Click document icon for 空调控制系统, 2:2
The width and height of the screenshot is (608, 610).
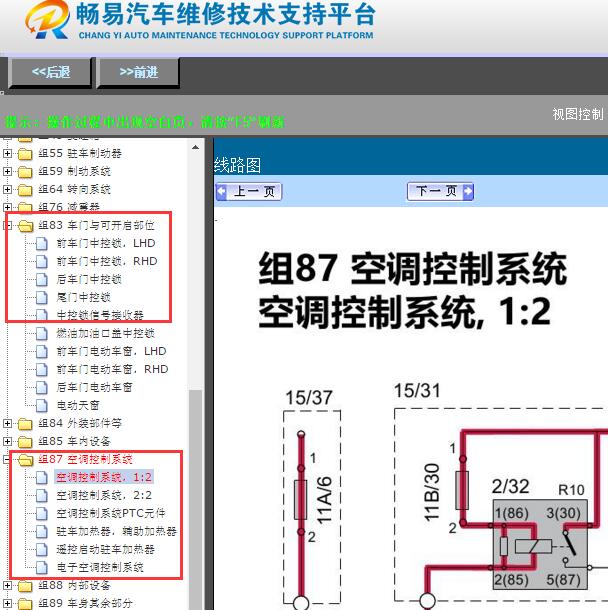coord(42,496)
